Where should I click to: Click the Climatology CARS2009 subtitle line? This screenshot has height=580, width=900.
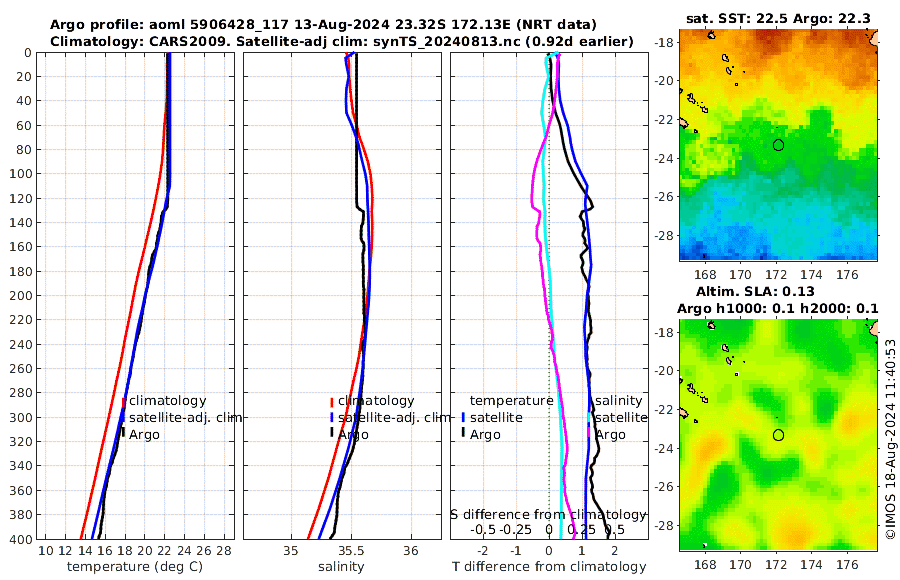pos(342,41)
